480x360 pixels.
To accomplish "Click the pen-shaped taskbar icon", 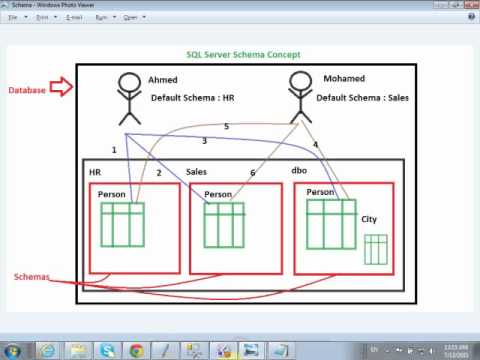I will pos(165,351).
